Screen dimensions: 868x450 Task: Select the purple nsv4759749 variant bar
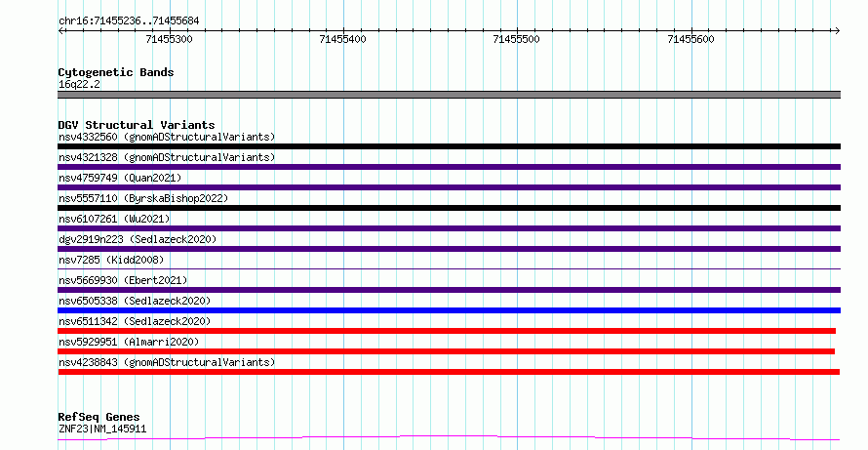tap(449, 187)
